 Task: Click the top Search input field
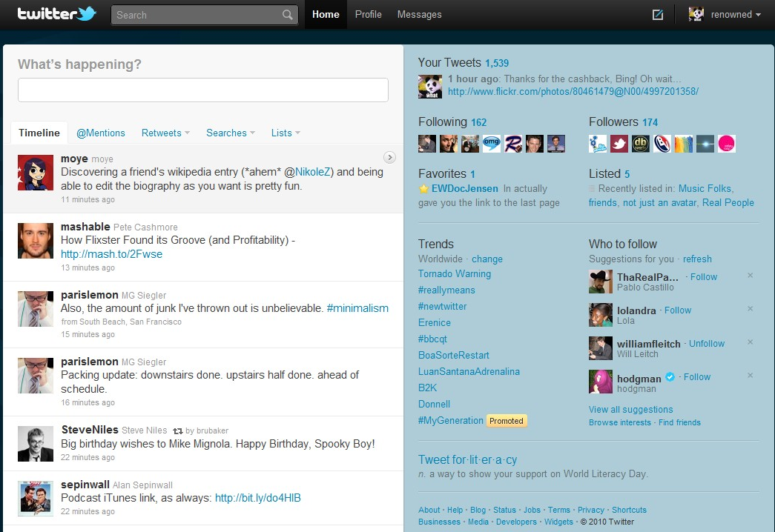[205, 15]
